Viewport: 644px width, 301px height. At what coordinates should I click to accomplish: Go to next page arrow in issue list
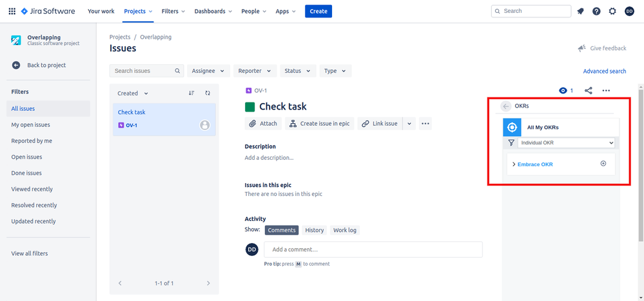coord(208,283)
